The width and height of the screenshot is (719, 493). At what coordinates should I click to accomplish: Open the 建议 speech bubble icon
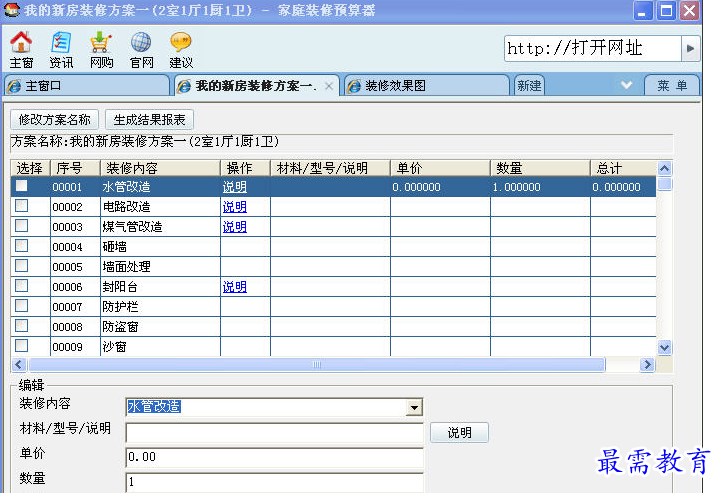point(181,50)
